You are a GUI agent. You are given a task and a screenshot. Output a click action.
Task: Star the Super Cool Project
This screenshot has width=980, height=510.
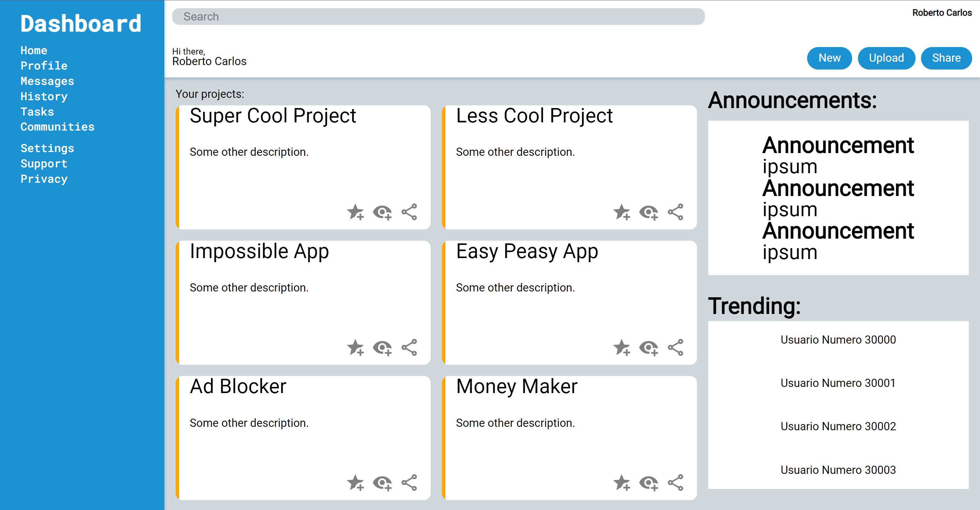point(355,212)
